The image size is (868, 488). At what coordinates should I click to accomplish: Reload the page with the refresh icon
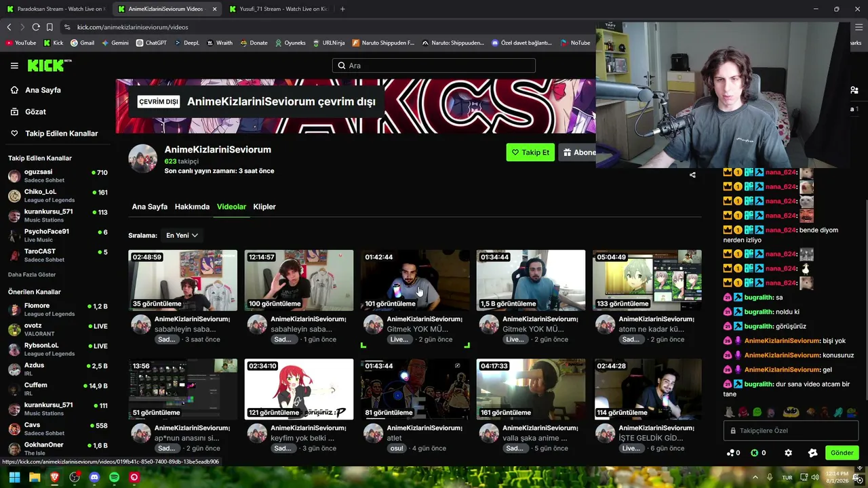point(36,27)
